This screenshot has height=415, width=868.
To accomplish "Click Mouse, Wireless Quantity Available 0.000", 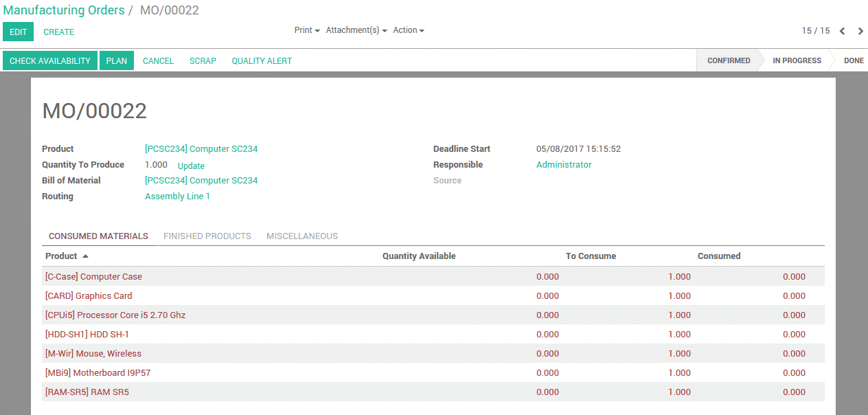I will 547,353.
